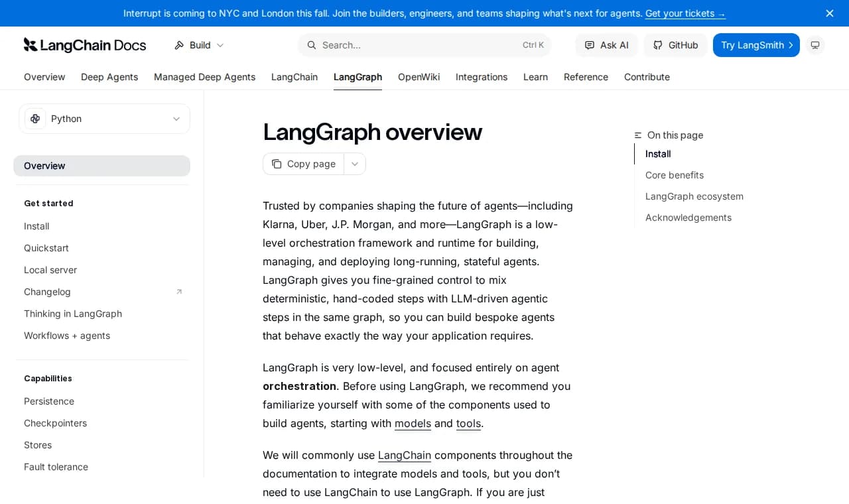This screenshot has height=504, width=849.
Task: Toggle the theme monitor icon
Action: coord(815,45)
